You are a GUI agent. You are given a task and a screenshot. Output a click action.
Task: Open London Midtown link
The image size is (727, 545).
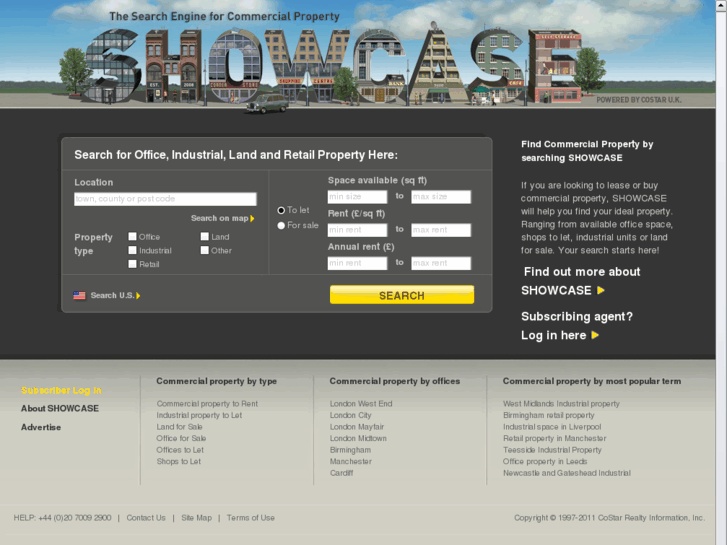(358, 439)
